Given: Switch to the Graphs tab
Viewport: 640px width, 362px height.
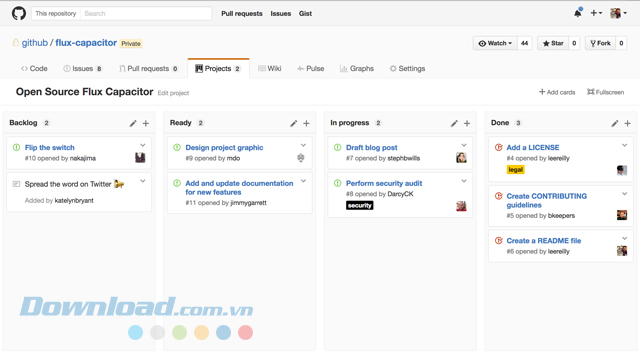Looking at the screenshot, I should (357, 69).
